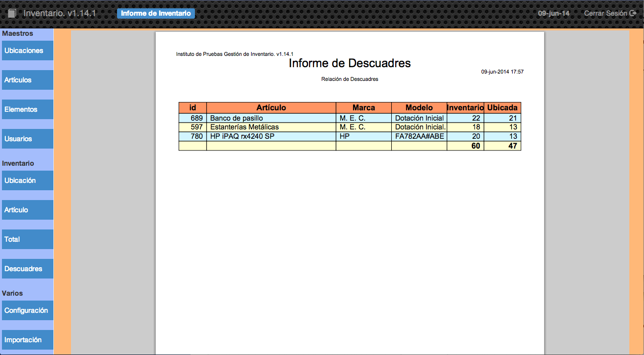Click the Dotación Inicial cell of Banco de pasillo

click(419, 118)
